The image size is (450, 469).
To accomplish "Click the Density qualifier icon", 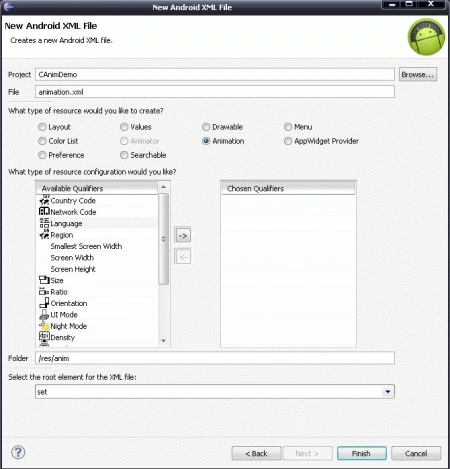I will 44,337.
